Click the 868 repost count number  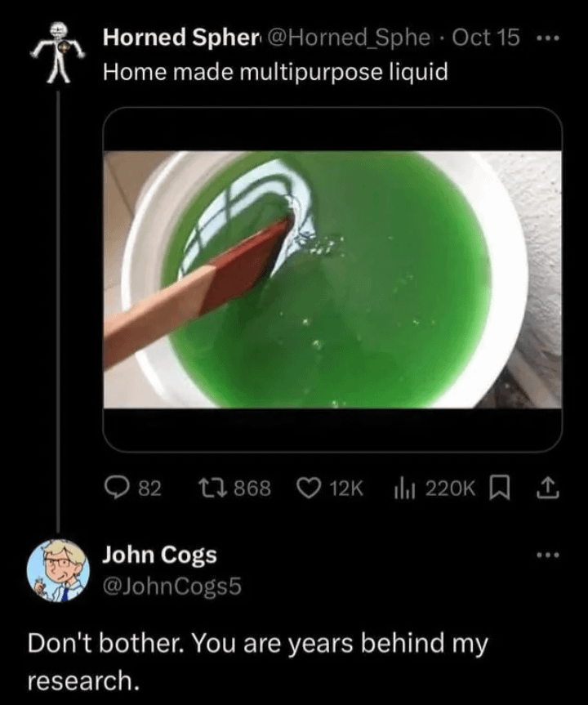[253, 488]
